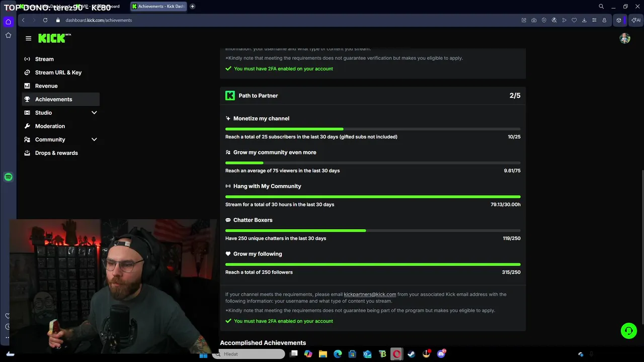Click the page vertical scrollbar
Image resolution: width=644 pixels, height=362 pixels.
pyautogui.click(x=642, y=246)
